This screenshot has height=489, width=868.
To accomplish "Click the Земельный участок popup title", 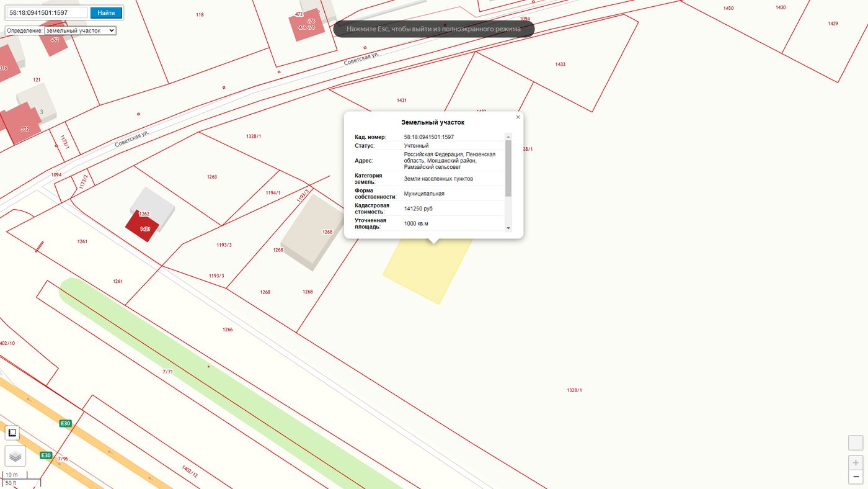I will [433, 123].
